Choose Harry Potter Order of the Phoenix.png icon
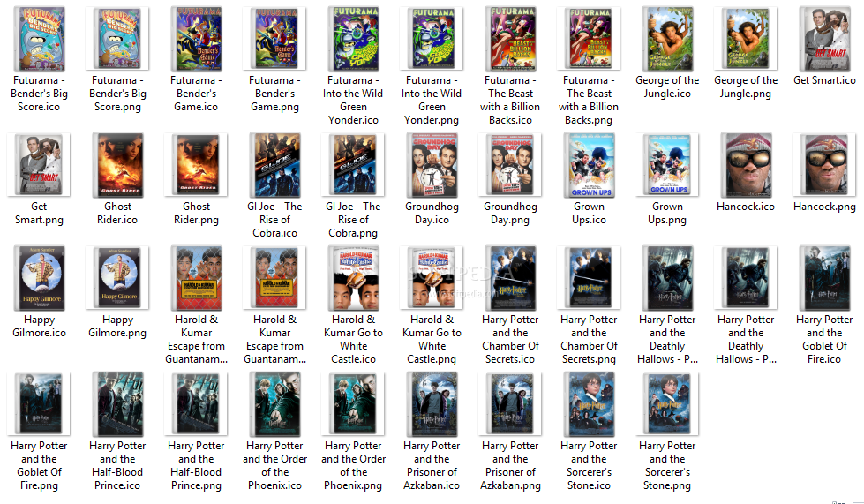This screenshot has height=504, width=864. pos(353,403)
